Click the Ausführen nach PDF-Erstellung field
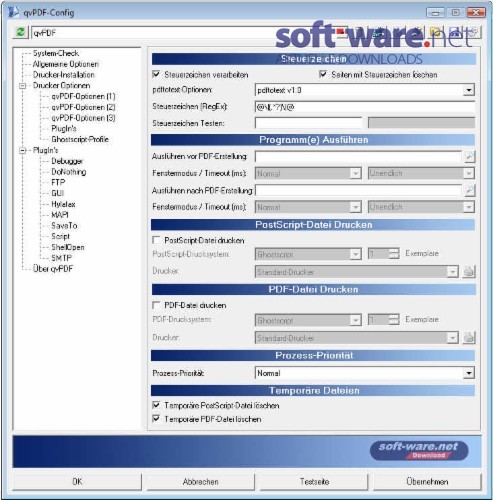The width and height of the screenshot is (493, 500). pyautogui.click(x=359, y=190)
